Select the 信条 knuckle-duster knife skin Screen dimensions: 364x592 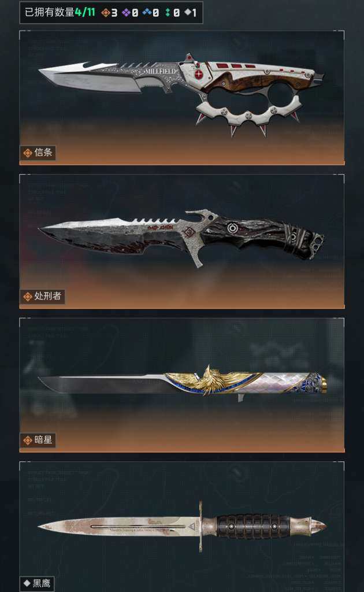(182, 97)
